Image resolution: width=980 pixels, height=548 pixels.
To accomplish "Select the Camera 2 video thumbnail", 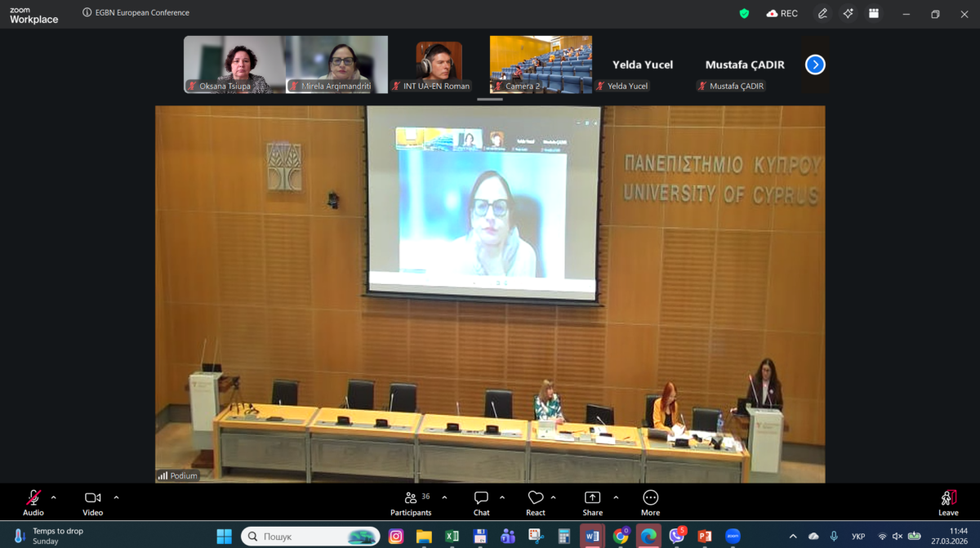I will (x=541, y=64).
